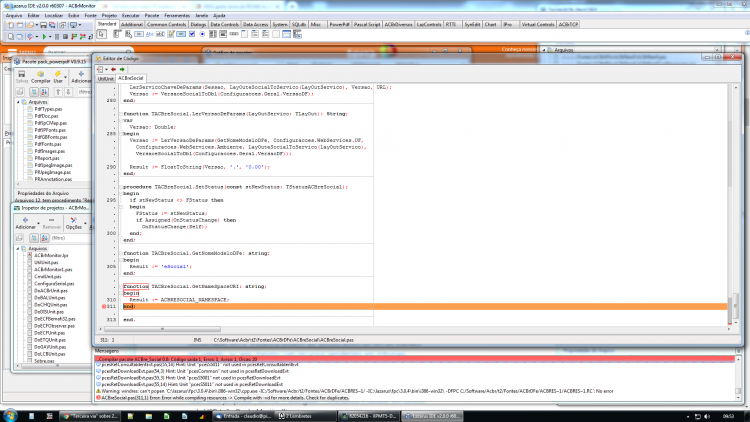This screenshot has width=750, height=422.
Task: Open jump history dropdown in code editor
Action: click(106, 69)
